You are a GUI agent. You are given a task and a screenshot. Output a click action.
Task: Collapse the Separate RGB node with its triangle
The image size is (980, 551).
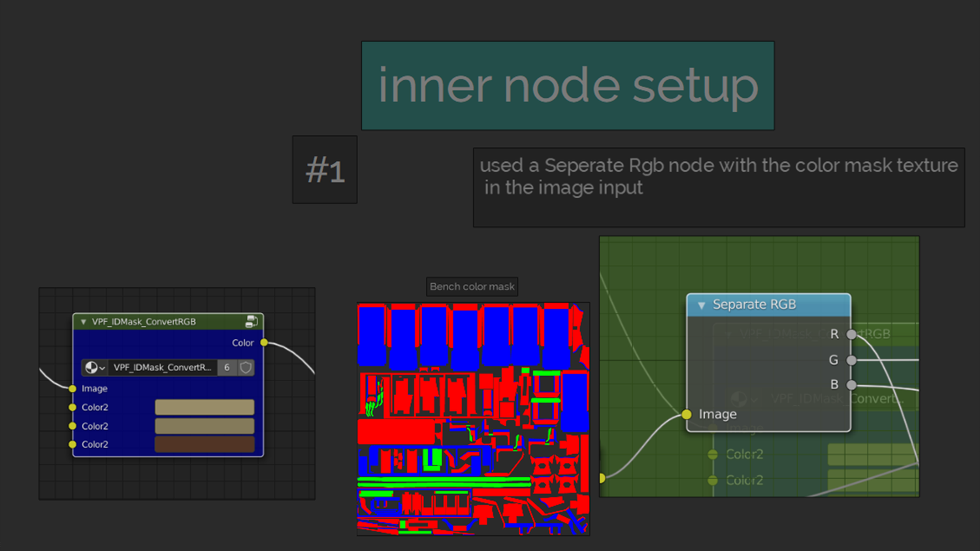[x=701, y=305]
